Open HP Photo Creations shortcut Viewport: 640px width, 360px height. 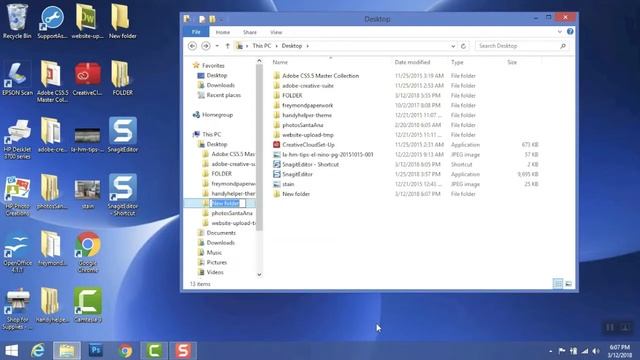17,195
